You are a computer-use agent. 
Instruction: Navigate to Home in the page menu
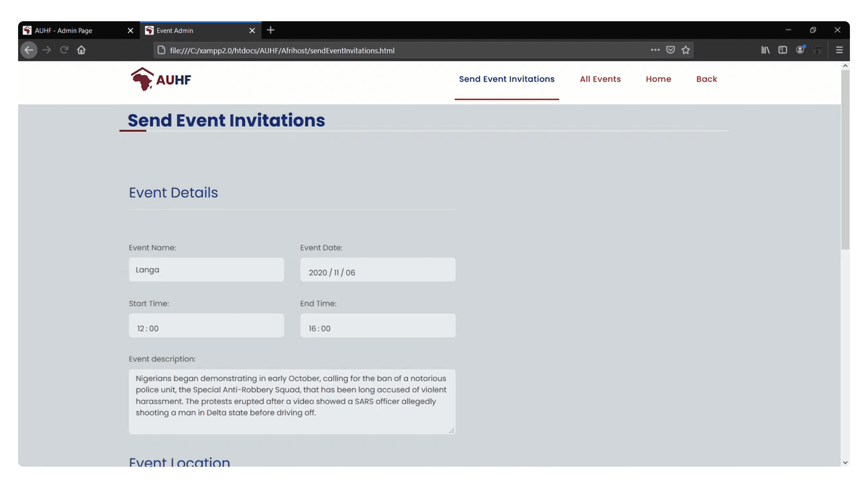click(658, 79)
